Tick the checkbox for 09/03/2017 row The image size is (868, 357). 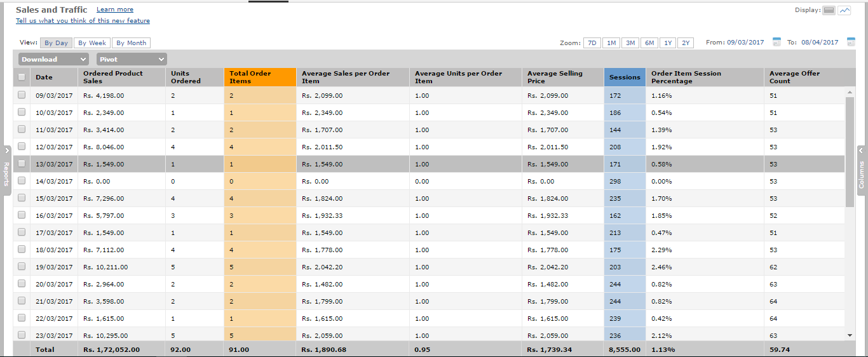pos(22,95)
